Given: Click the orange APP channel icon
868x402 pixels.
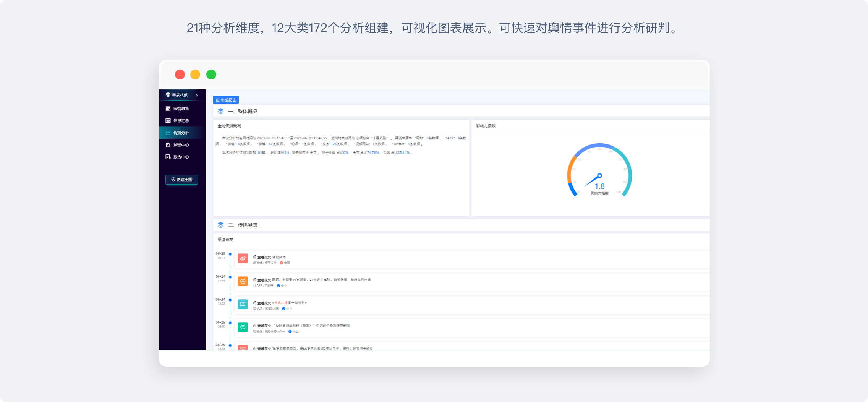Looking at the screenshot, I should click(x=243, y=281).
